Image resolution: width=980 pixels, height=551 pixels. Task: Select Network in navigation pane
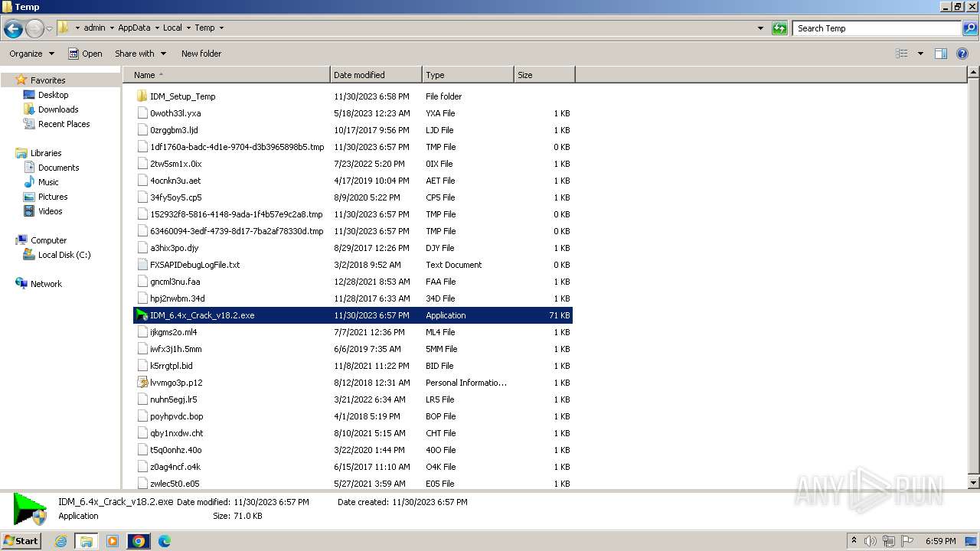[x=46, y=284]
